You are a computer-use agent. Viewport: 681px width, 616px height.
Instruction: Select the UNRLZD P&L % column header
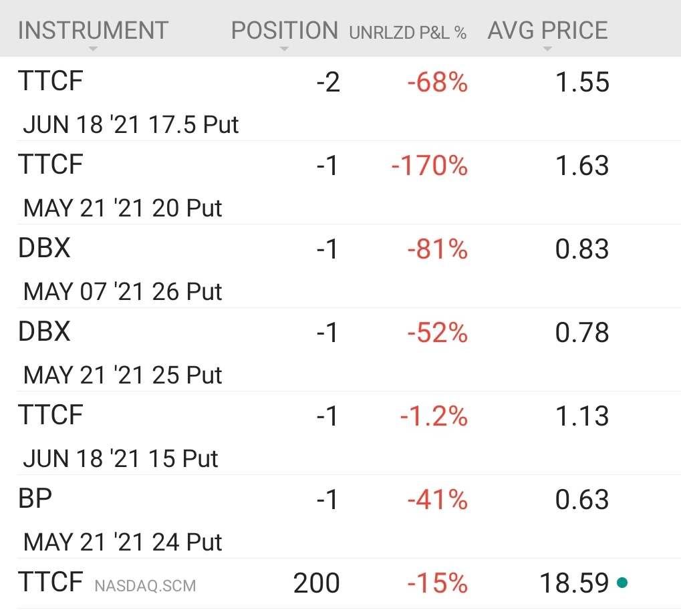click(408, 32)
